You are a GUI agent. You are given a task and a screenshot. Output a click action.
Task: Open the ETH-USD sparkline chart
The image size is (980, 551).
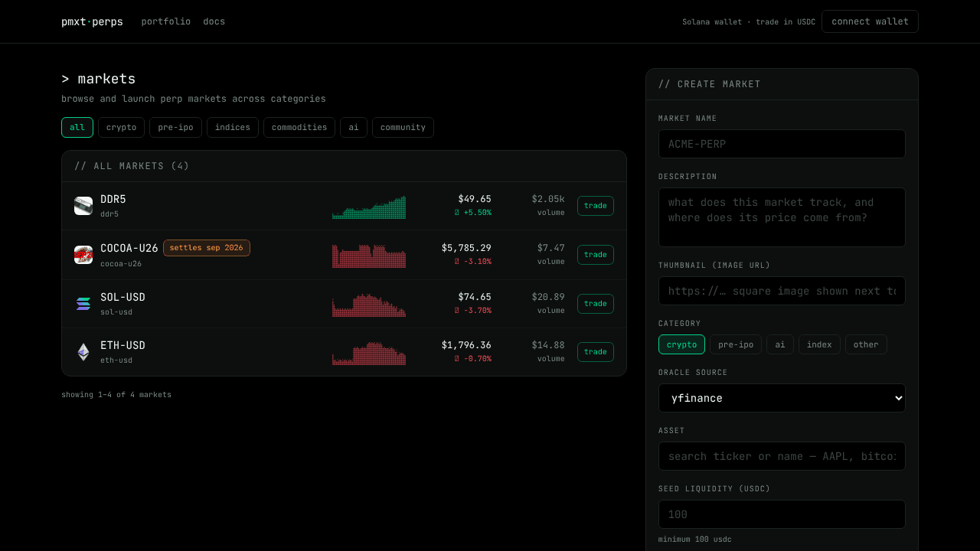pos(369,353)
